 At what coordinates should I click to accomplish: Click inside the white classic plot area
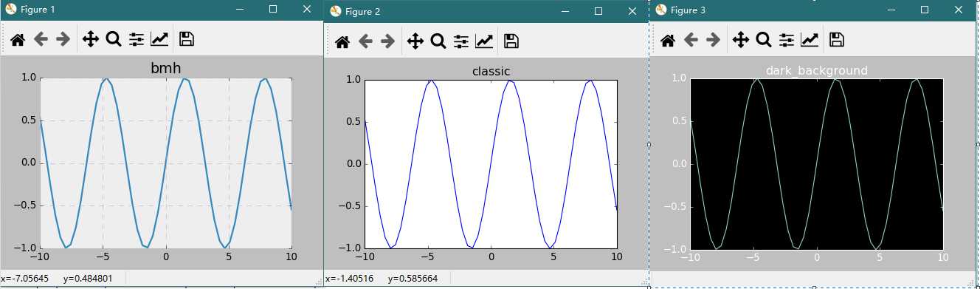click(491, 163)
